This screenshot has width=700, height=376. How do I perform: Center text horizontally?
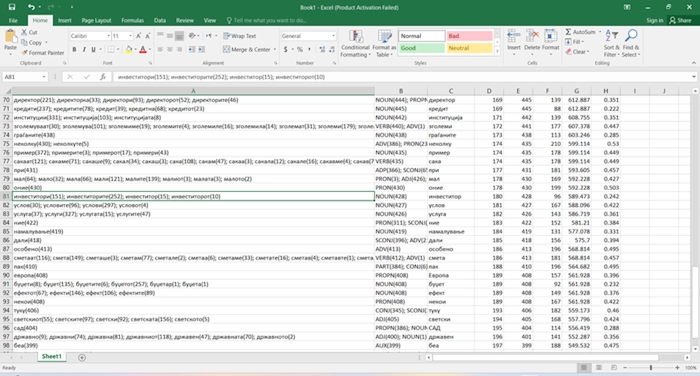tap(170, 50)
